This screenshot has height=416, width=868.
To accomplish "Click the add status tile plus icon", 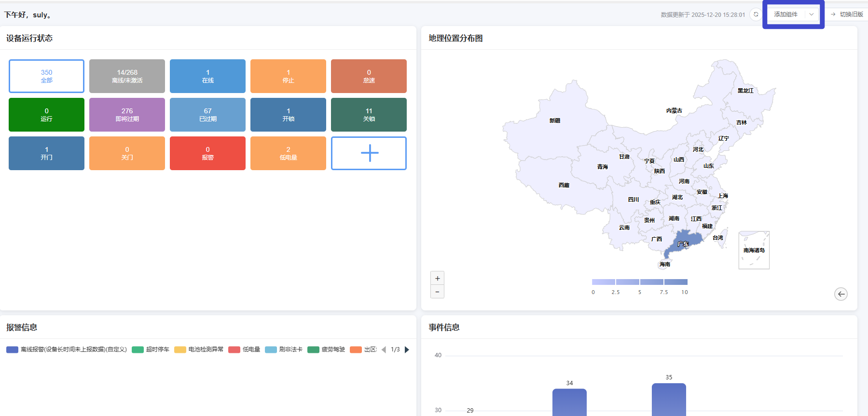I will 369,153.
